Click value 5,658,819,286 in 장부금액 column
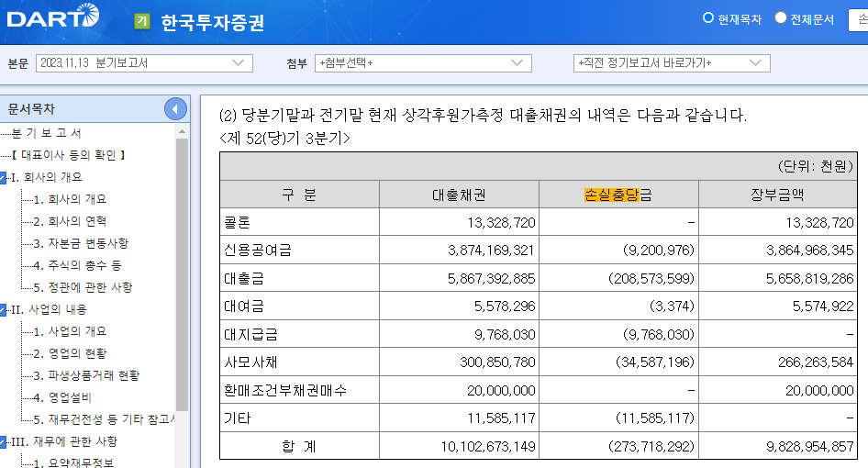 click(x=810, y=278)
